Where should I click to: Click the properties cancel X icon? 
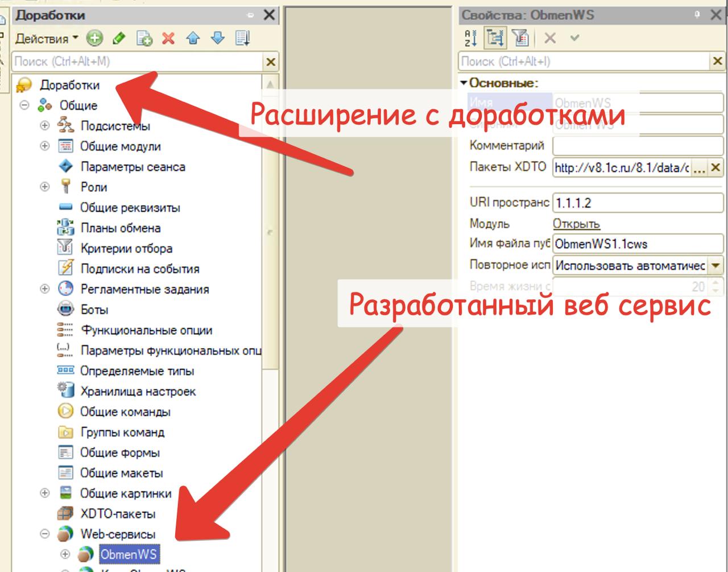[549, 38]
